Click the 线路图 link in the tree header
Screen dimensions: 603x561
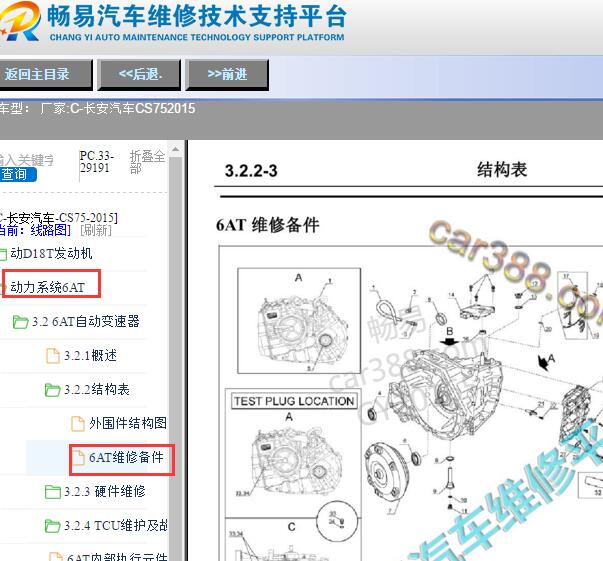point(50,230)
